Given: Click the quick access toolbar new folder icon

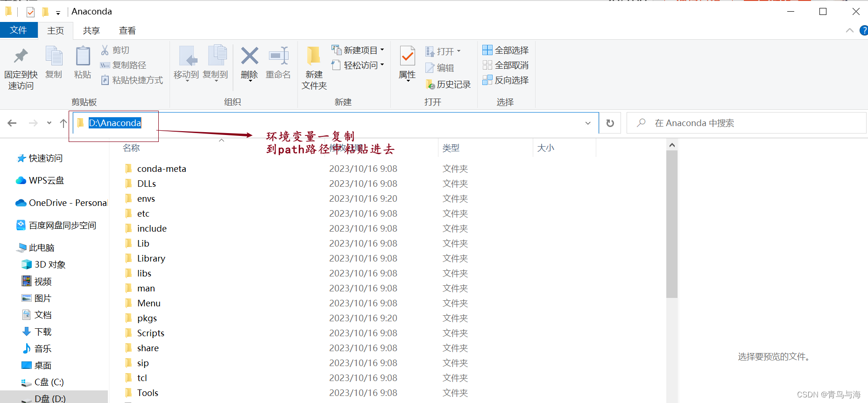Looking at the screenshot, I should click(x=45, y=12).
